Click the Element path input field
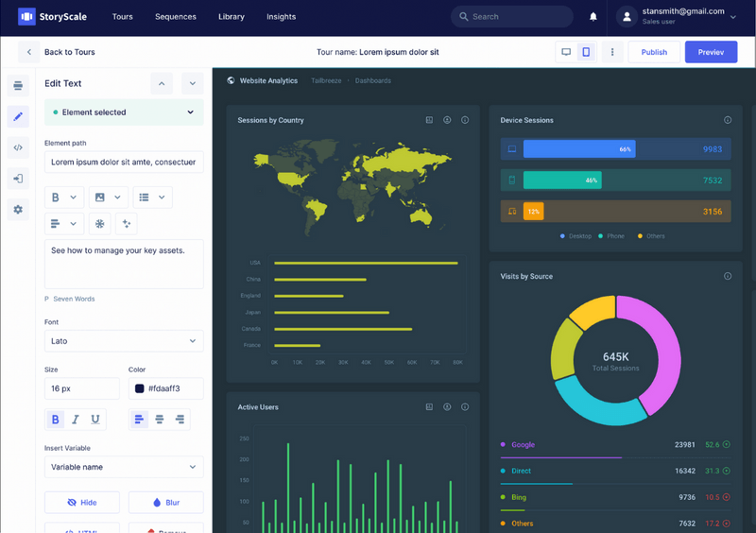Image resolution: width=756 pixels, height=533 pixels. coord(124,162)
